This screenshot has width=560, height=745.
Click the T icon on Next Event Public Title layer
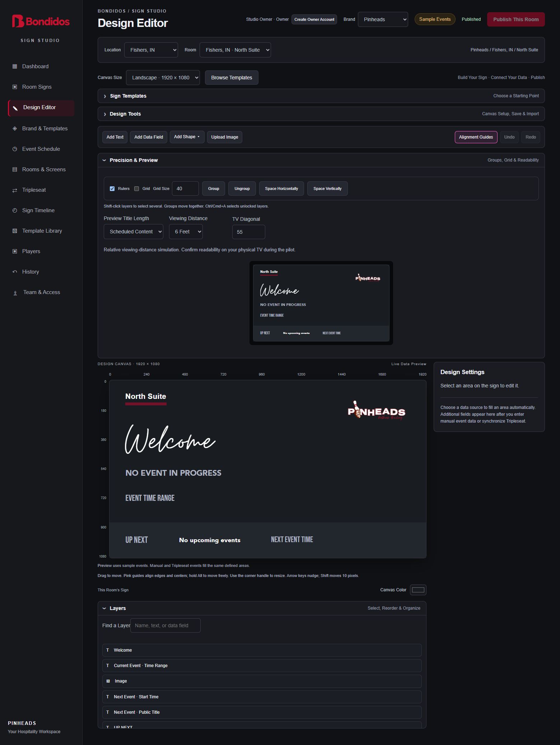pyautogui.click(x=107, y=712)
